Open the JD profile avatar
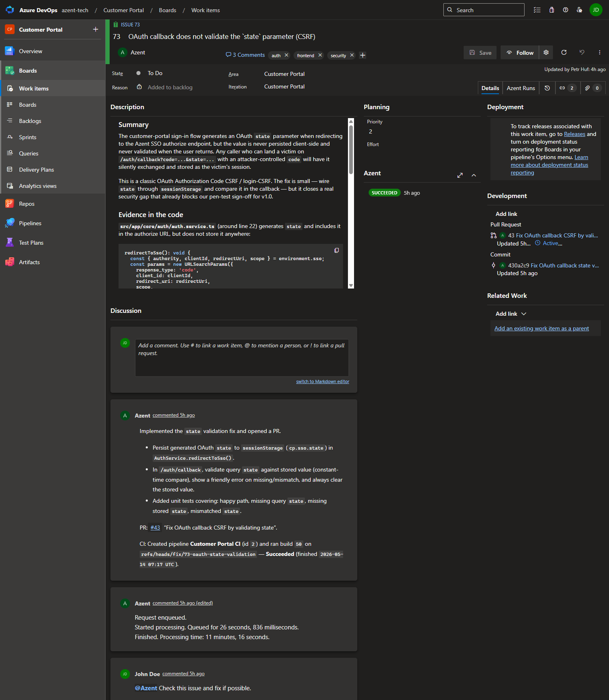This screenshot has height=700, width=609. click(x=596, y=10)
